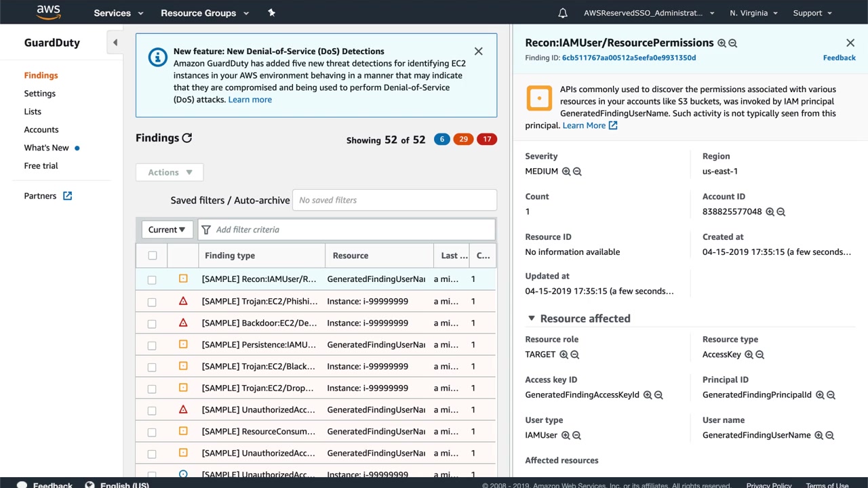Click the pin shortcut icon in navbar
This screenshot has width=868, height=488.
pos(271,13)
